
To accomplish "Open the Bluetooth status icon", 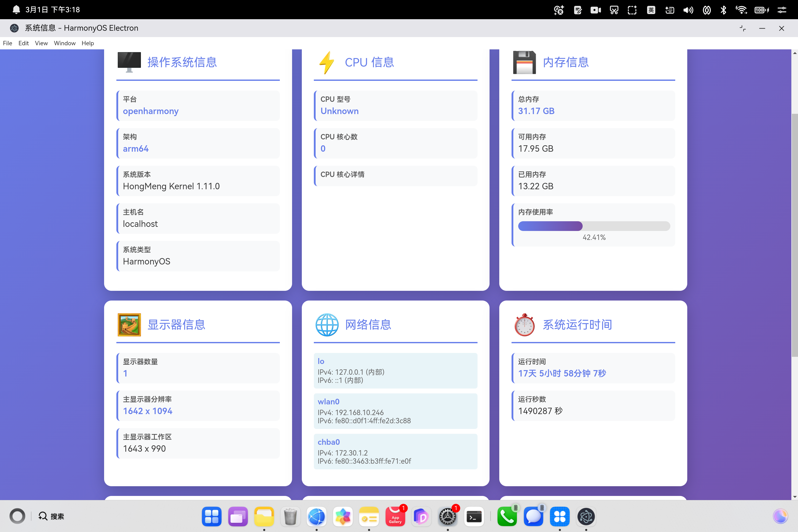I will click(x=723, y=10).
